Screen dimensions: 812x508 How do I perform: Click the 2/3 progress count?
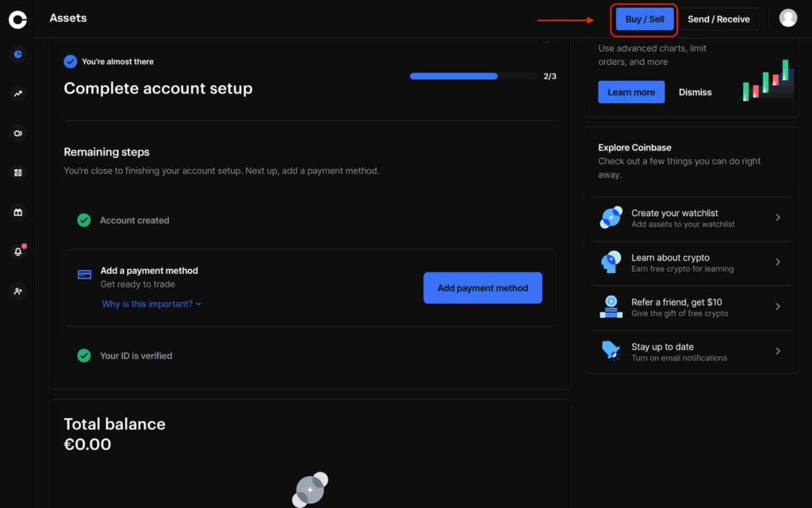550,76
